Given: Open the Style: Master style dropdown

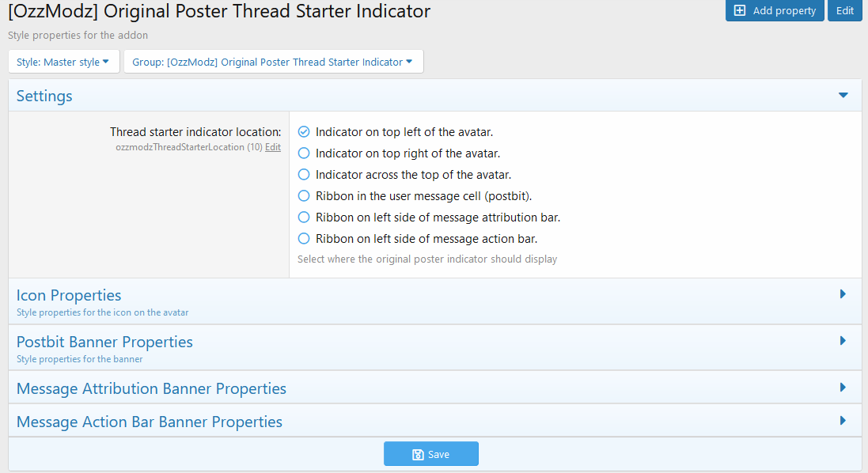Looking at the screenshot, I should [x=63, y=62].
